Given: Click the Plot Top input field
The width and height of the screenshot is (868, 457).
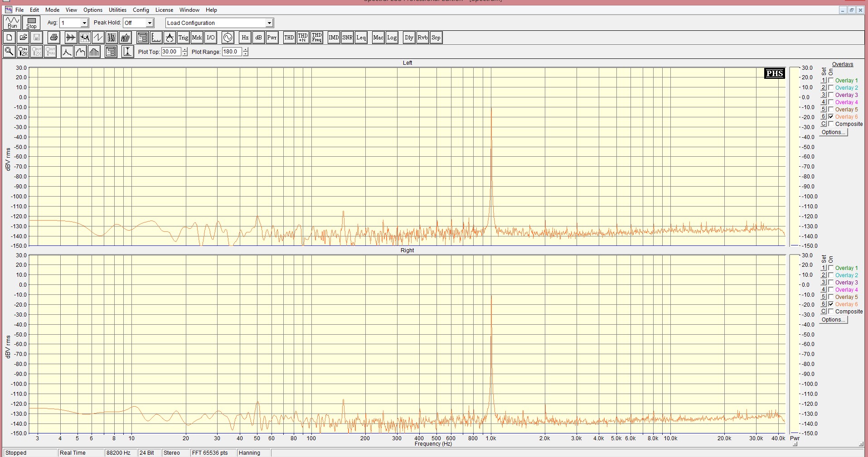Looking at the screenshot, I should [x=171, y=52].
